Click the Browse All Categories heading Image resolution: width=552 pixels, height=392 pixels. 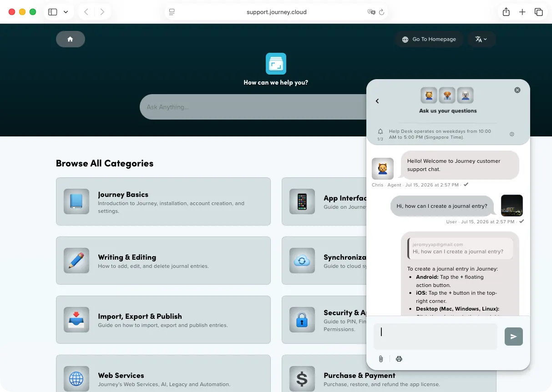click(x=105, y=163)
